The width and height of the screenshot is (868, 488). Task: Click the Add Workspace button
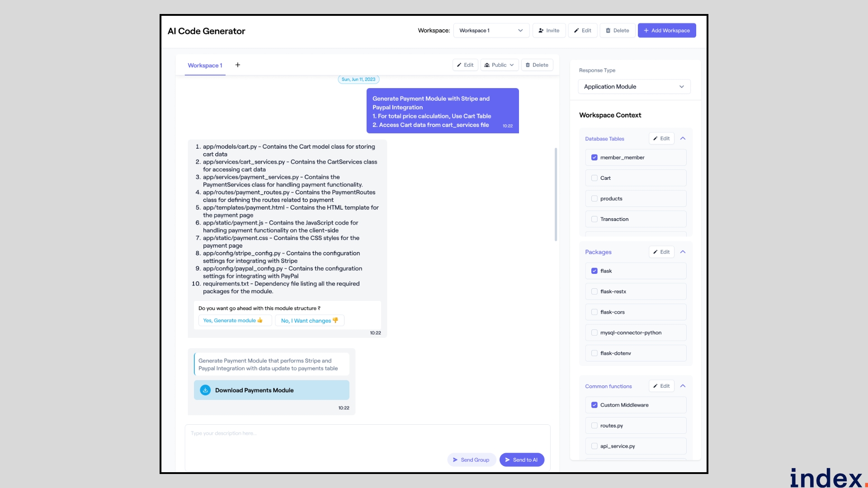(x=666, y=30)
